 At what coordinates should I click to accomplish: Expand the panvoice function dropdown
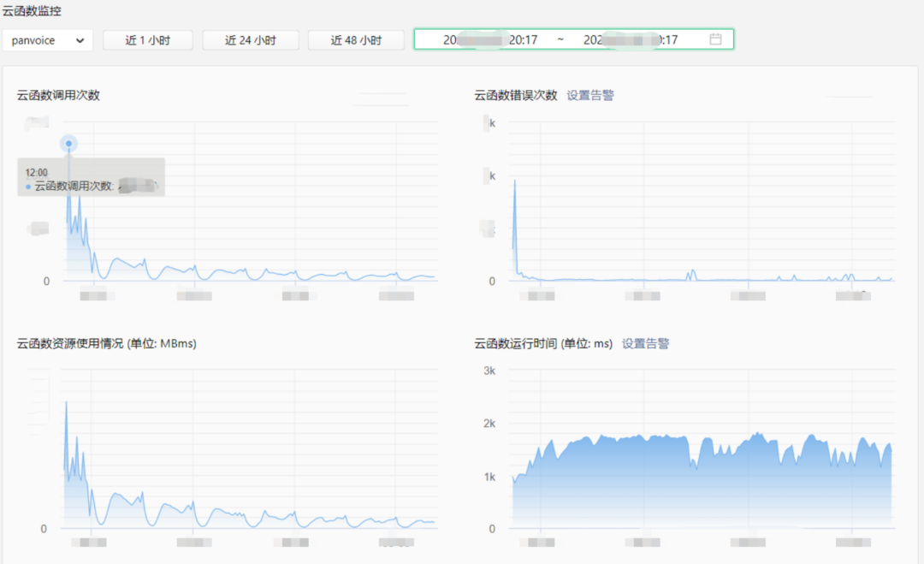[x=48, y=40]
